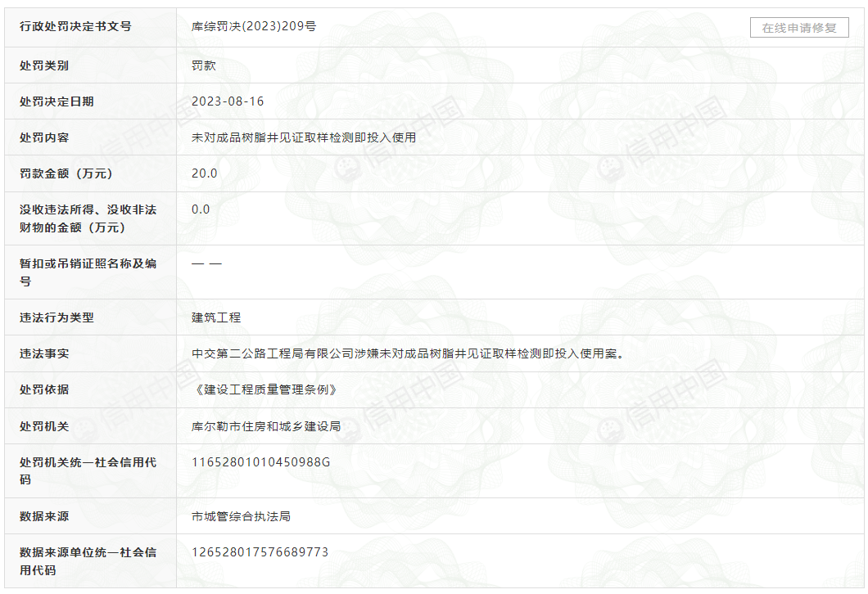Select the 中交第二公路工程局有限公司 violation fact text
Viewport: 868px width, 594px height.
click(408, 353)
